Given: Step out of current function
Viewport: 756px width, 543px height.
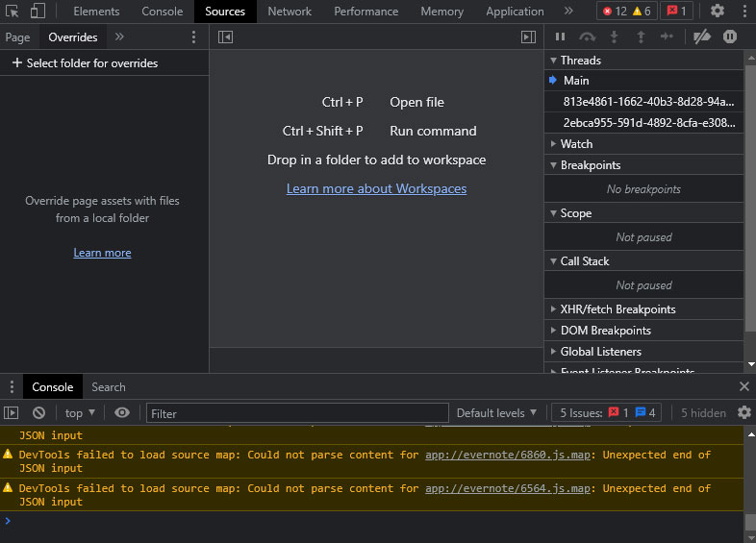Looking at the screenshot, I should coord(641,37).
